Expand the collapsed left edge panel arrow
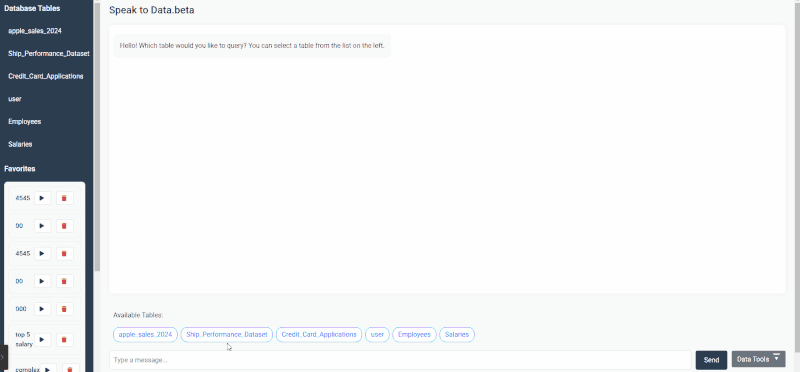This screenshot has height=372, width=800. (3, 358)
